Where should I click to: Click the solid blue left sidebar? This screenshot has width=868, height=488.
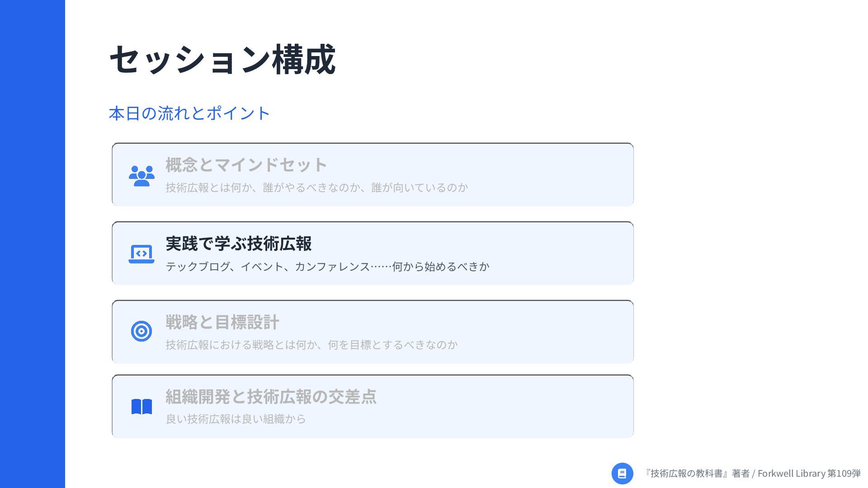tap(32, 244)
